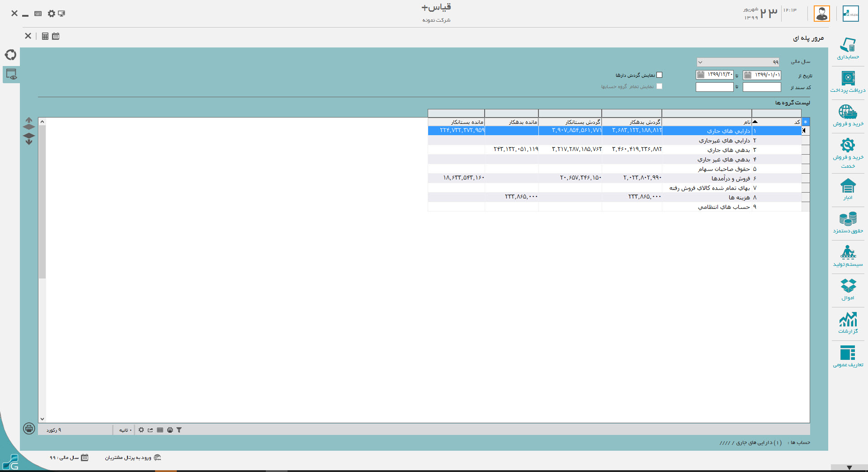Open the حسابداری (Accounting) module
Image resolution: width=868 pixels, height=472 pixels.
848,48
